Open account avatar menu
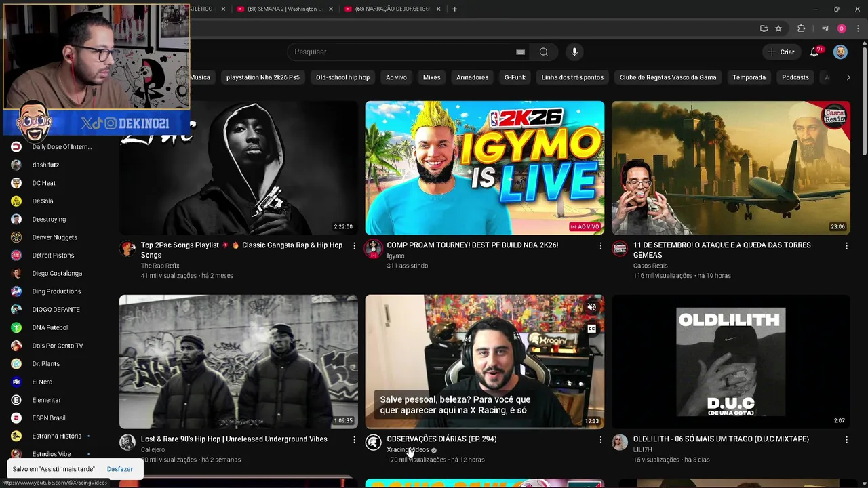The width and height of the screenshot is (868, 488). coord(840,52)
